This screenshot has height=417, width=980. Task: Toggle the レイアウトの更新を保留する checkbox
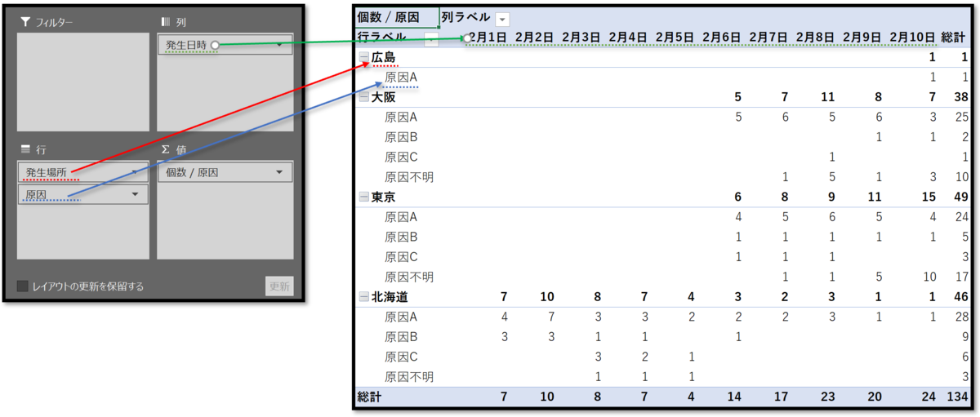click(x=23, y=286)
